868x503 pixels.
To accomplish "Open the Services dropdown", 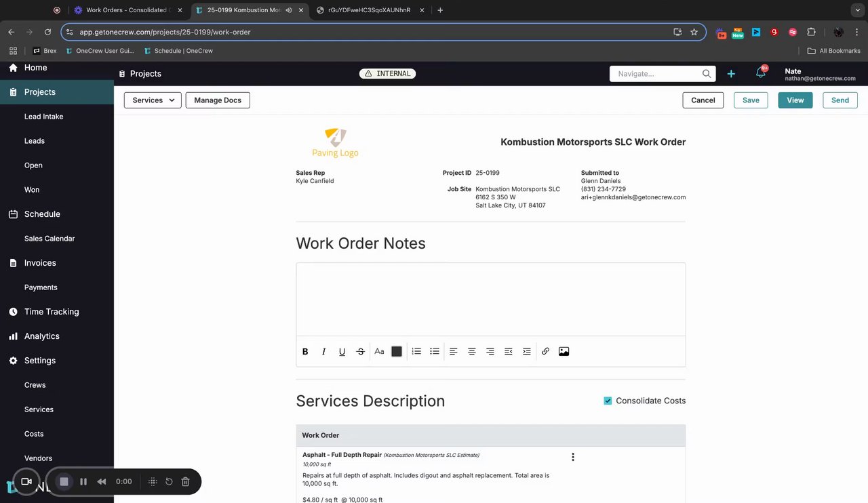I will [153, 100].
